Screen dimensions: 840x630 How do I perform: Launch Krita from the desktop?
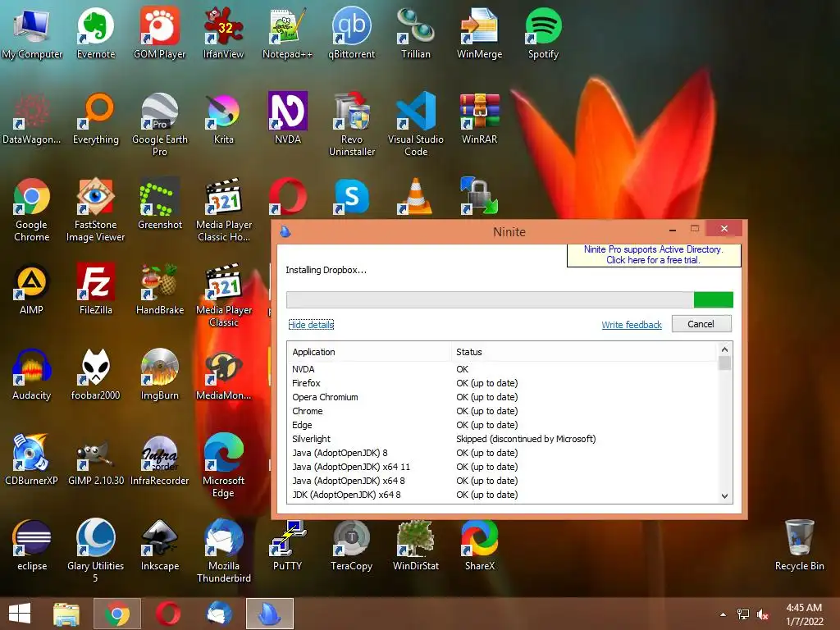point(223,119)
